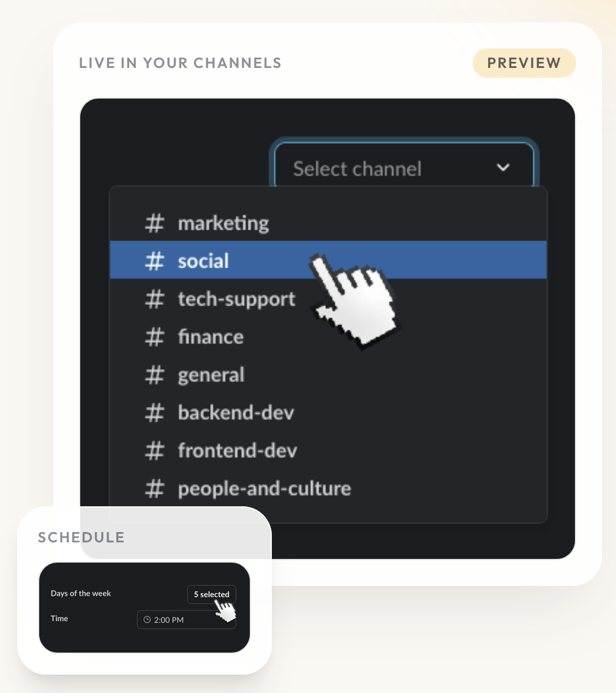The image size is (616, 693).
Task: Click the # icon beside finance channel
Action: [x=154, y=337]
